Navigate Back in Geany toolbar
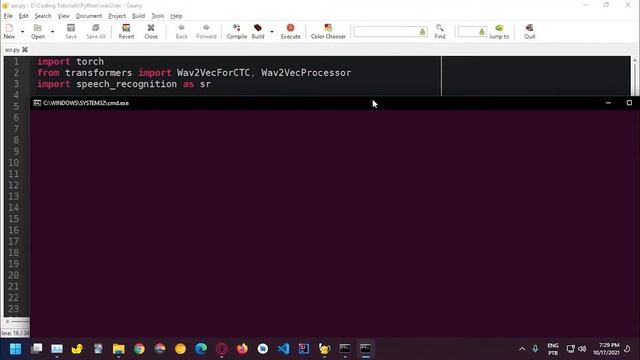Viewport: 640px width, 360px height. click(181, 31)
